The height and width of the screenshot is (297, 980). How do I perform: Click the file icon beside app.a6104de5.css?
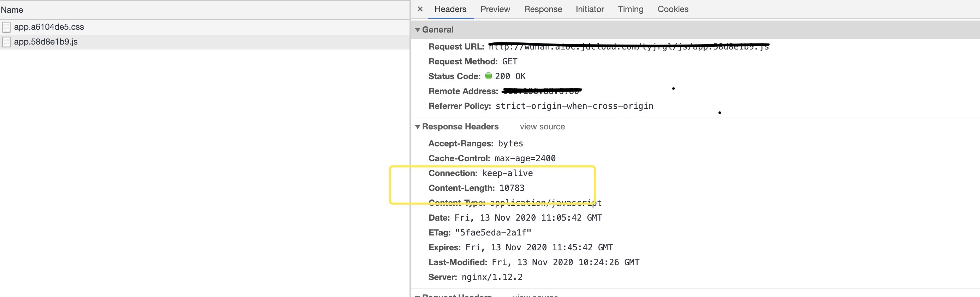6,27
